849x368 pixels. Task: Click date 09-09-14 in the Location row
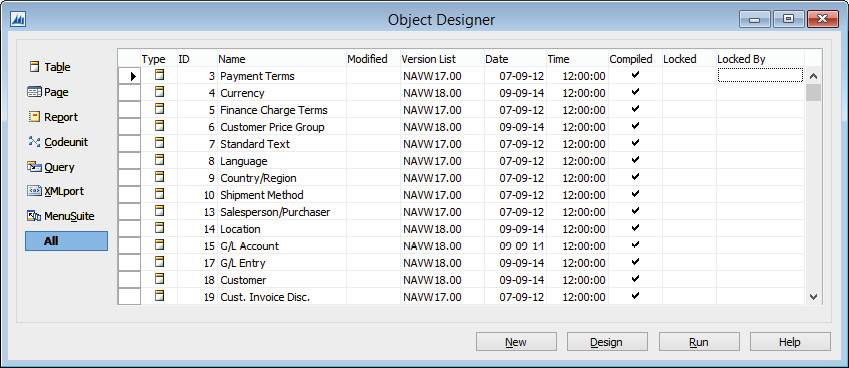[x=522, y=229]
